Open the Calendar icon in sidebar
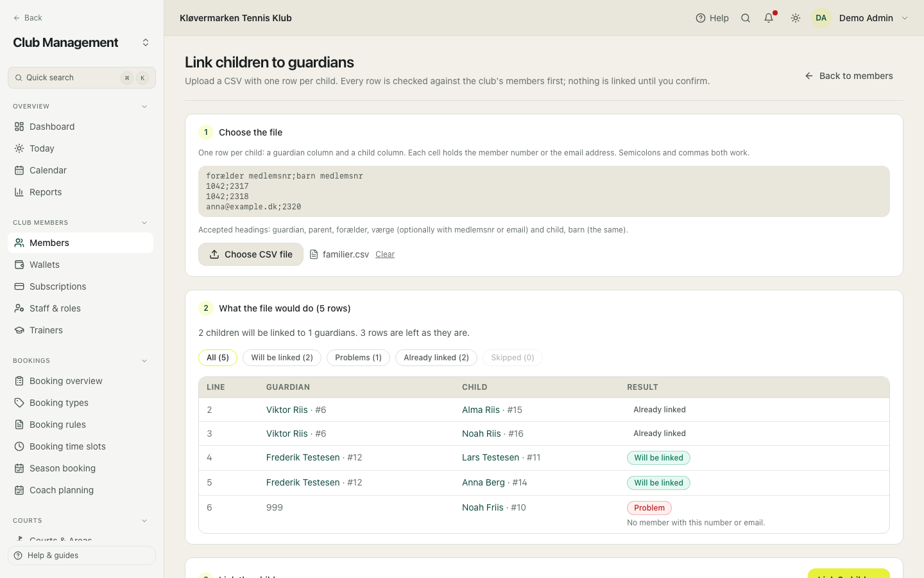The image size is (924, 578). [19, 170]
